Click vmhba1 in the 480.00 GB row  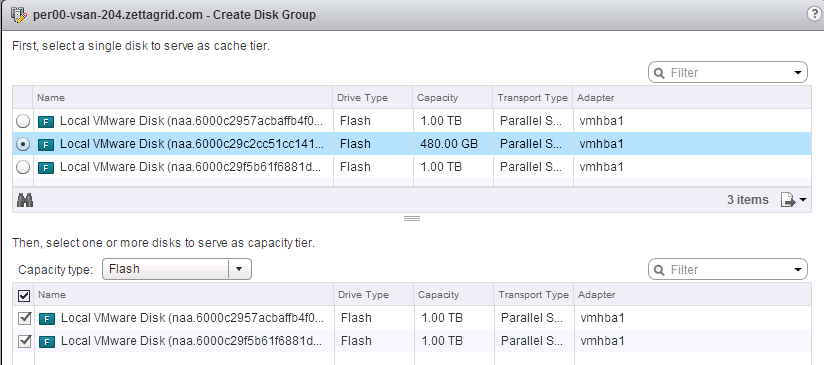[601, 144]
